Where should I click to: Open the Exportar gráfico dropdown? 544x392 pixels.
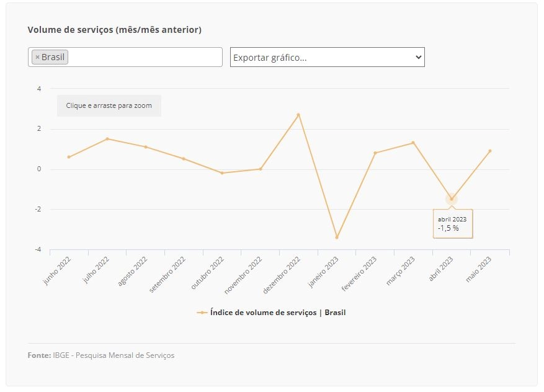pyautogui.click(x=327, y=57)
